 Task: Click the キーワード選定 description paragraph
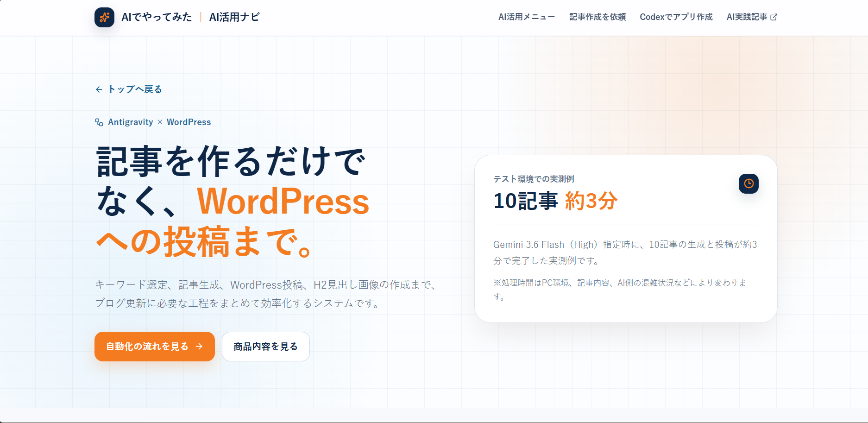267,294
